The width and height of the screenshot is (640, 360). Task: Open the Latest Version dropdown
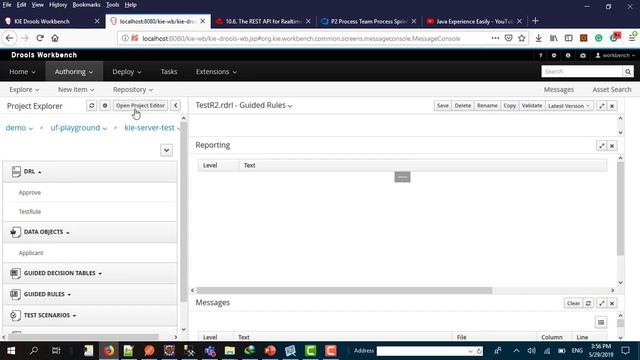click(x=568, y=106)
